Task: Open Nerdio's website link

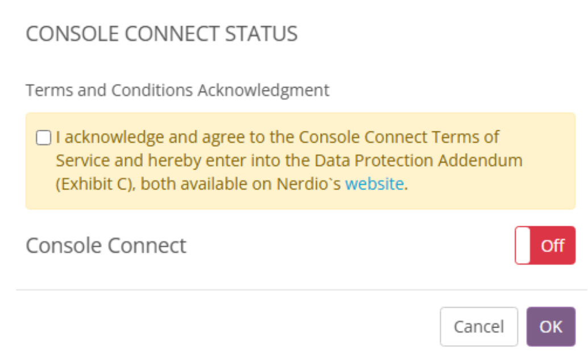Action: click(x=374, y=184)
